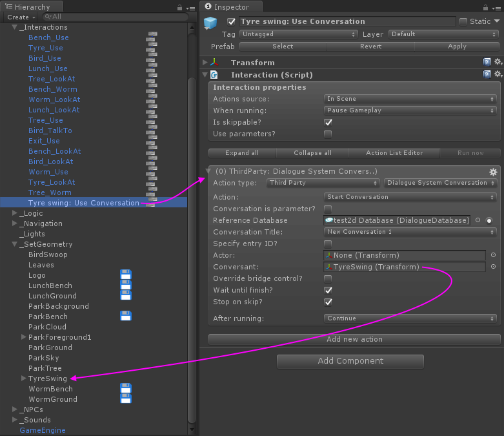
Task: Lock the Hierarchy panel
Action: [x=179, y=8]
